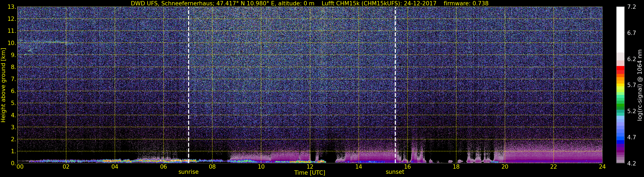
Task: Click the time axis tick label '12'
Action: pyautogui.click(x=310, y=167)
